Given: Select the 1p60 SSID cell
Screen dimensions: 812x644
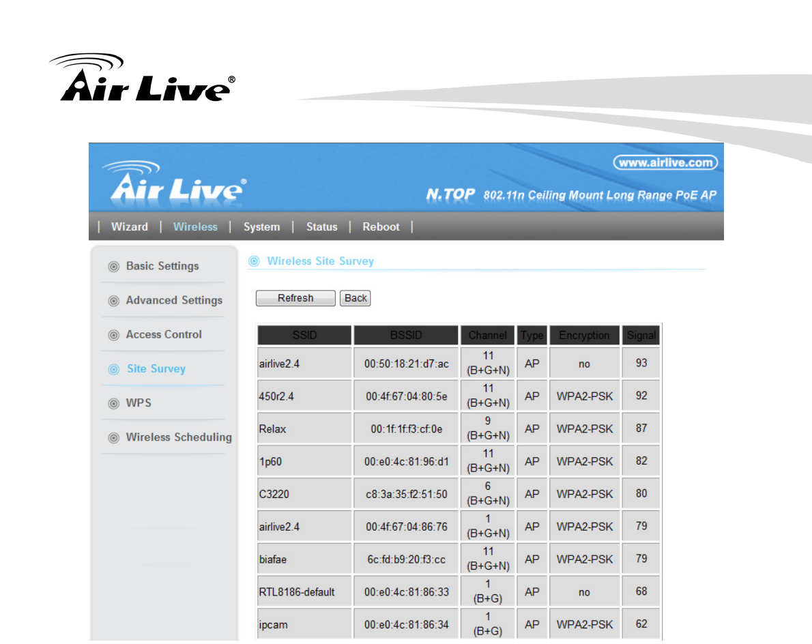Looking at the screenshot, I should pos(304,461).
